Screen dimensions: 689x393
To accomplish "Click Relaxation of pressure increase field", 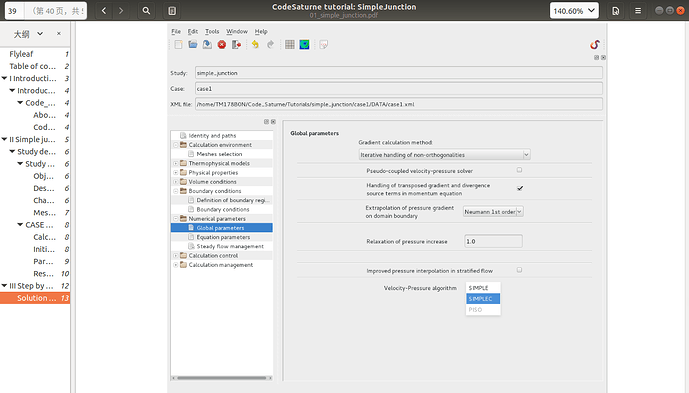I will [493, 241].
